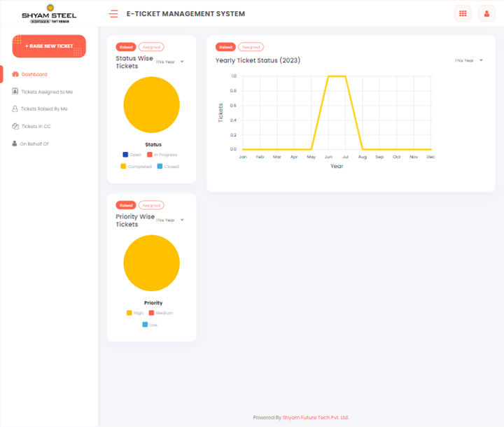Click the Tickets Raised By Me icon
This screenshot has height=427, width=504.
(x=15, y=109)
